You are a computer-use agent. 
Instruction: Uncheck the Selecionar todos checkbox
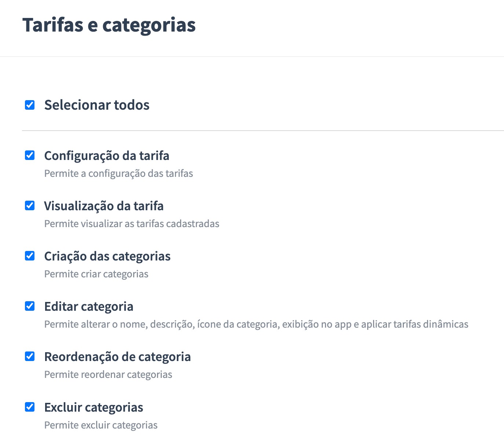coord(30,105)
